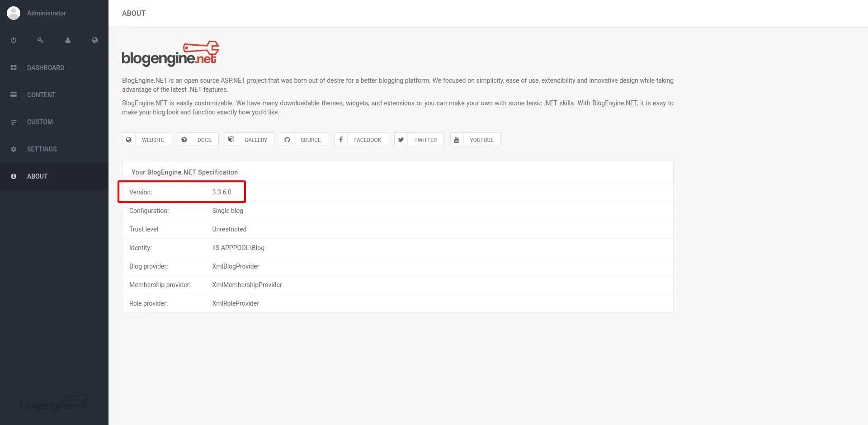Click the Gallery button

[250, 140]
